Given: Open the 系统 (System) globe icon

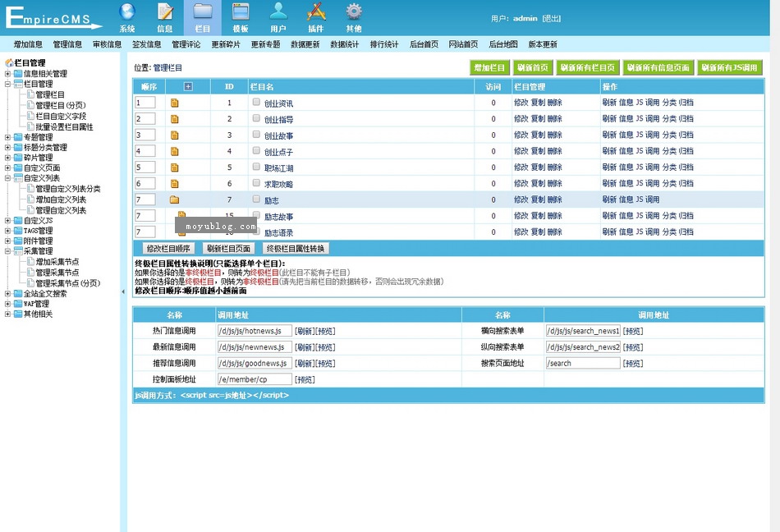Looking at the screenshot, I should (x=127, y=12).
